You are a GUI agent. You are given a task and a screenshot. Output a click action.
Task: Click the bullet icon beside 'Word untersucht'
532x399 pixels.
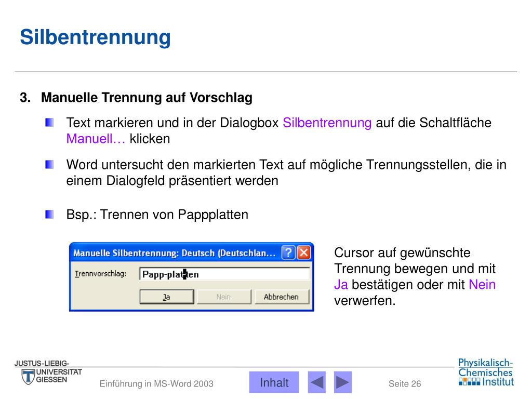(x=49, y=165)
